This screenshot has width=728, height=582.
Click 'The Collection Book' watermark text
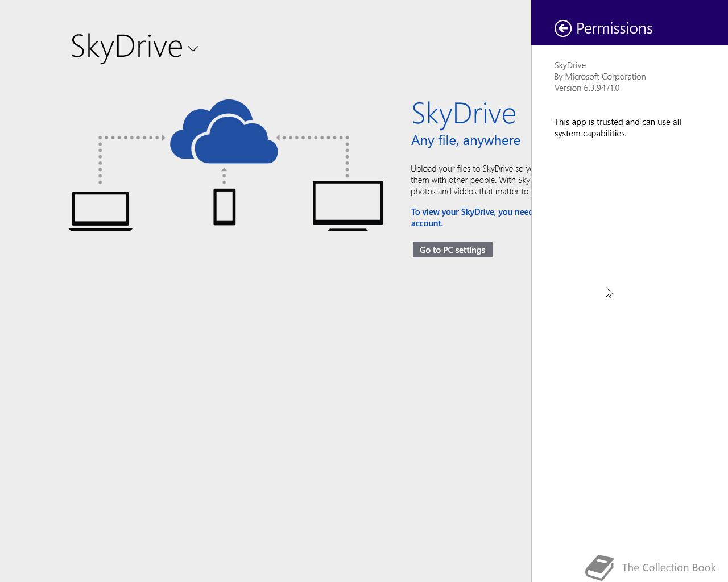(x=669, y=567)
